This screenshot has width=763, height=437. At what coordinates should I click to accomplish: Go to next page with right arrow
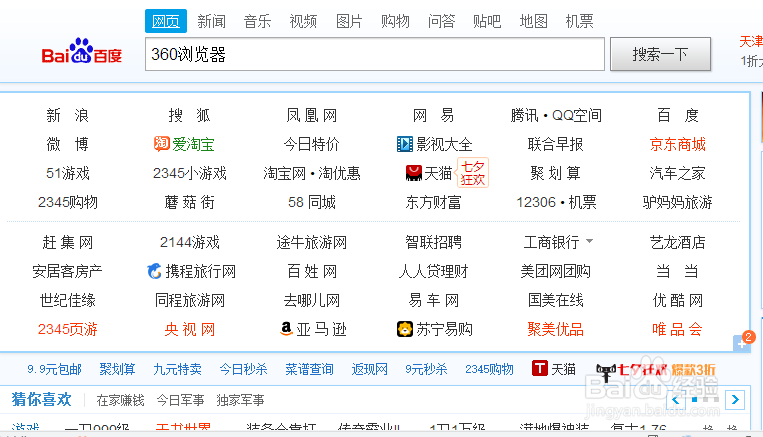[735, 400]
